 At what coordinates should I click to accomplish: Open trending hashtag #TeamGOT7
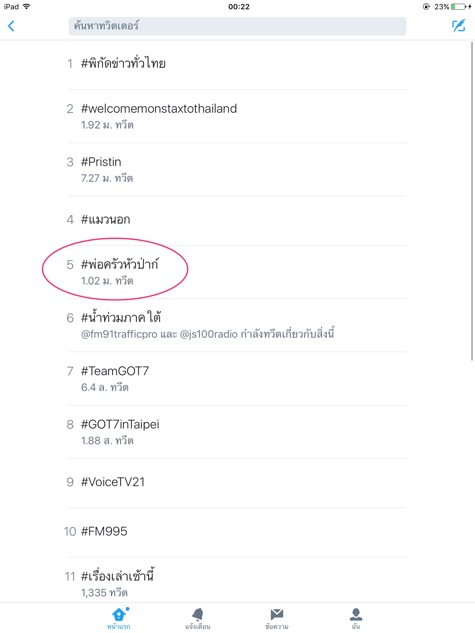236,379
